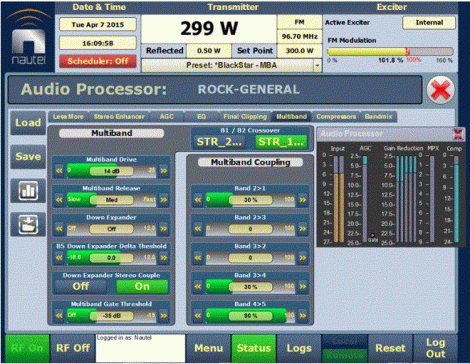The image size is (470, 364).
Task: Click the Multiband Gate Threshold -35 dB slider
Action: (111, 315)
